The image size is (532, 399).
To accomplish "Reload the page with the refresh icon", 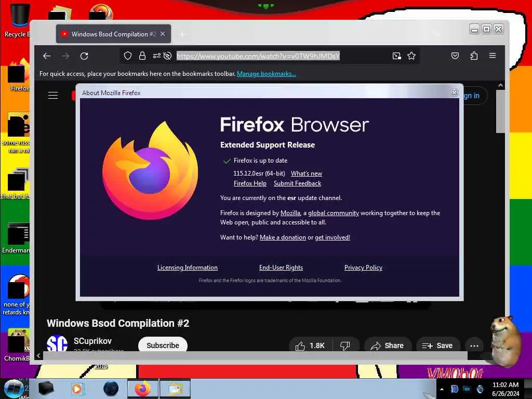I will [x=84, y=56].
